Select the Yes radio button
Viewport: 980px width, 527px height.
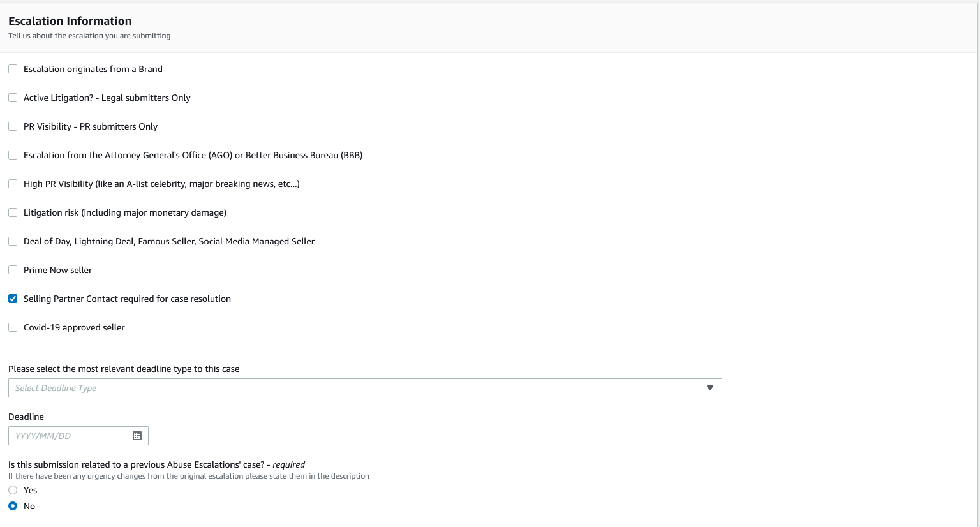coord(13,490)
